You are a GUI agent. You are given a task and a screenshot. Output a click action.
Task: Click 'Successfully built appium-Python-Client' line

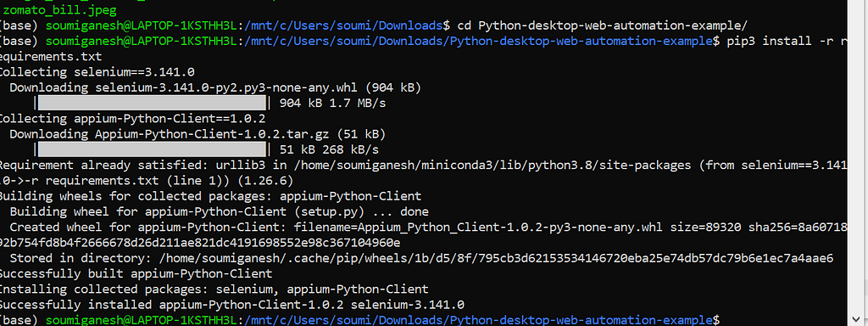136,274
